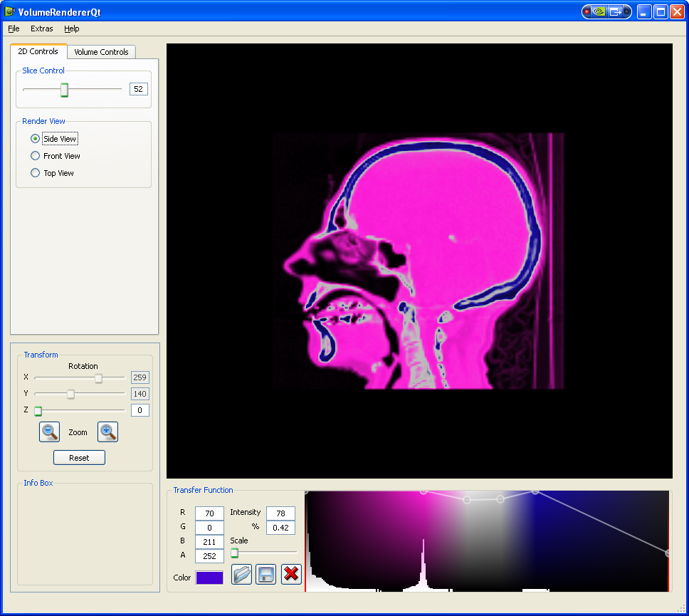
Task: Click the Intensity value input field
Action: 280,513
